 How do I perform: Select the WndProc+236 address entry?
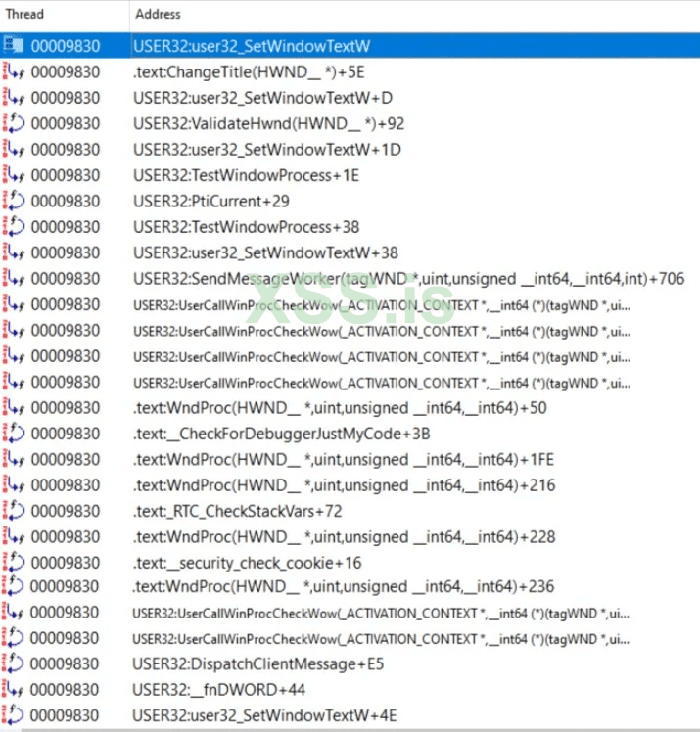point(344,586)
